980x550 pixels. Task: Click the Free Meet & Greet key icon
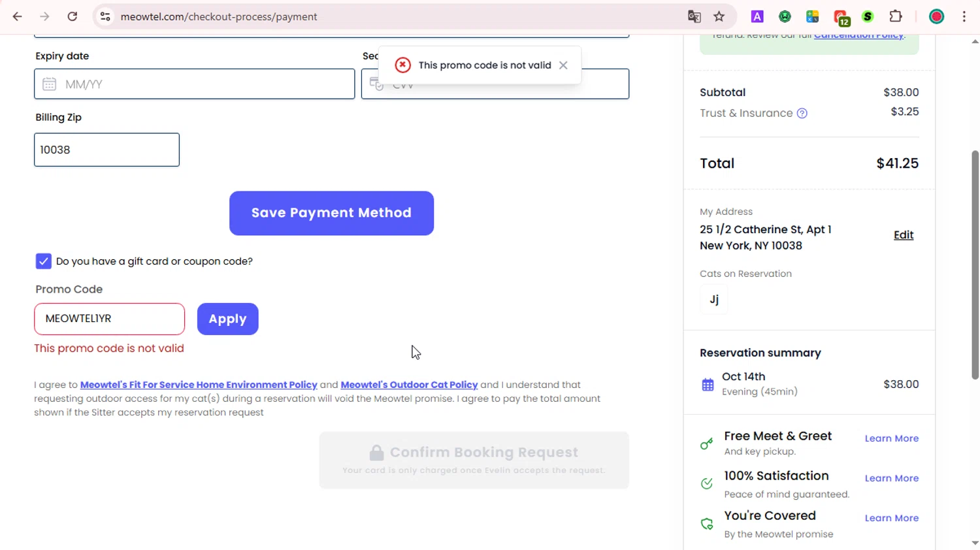[707, 444]
